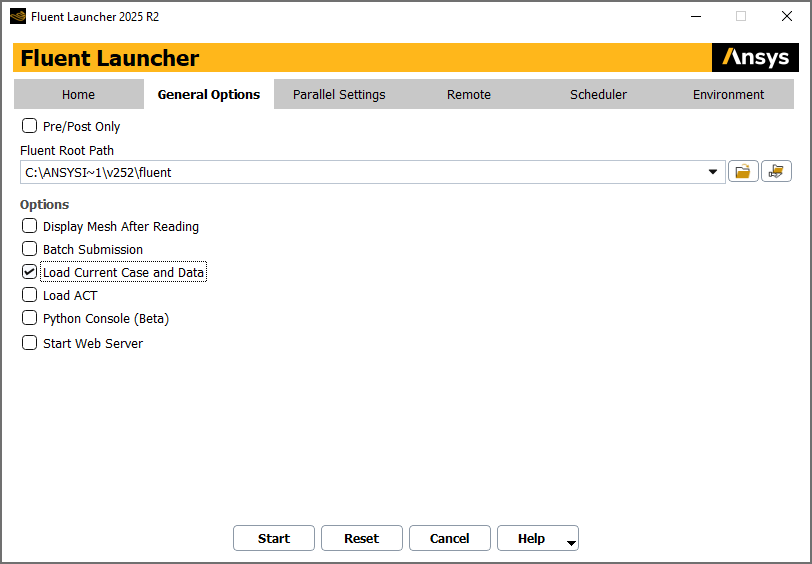Click the Fluent Launcher title bar app icon

pos(18,17)
